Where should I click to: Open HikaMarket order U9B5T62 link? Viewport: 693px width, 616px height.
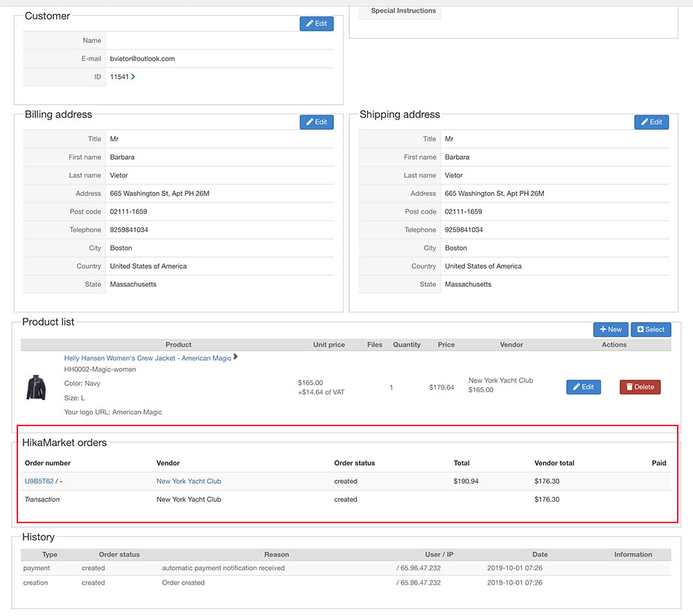click(39, 481)
